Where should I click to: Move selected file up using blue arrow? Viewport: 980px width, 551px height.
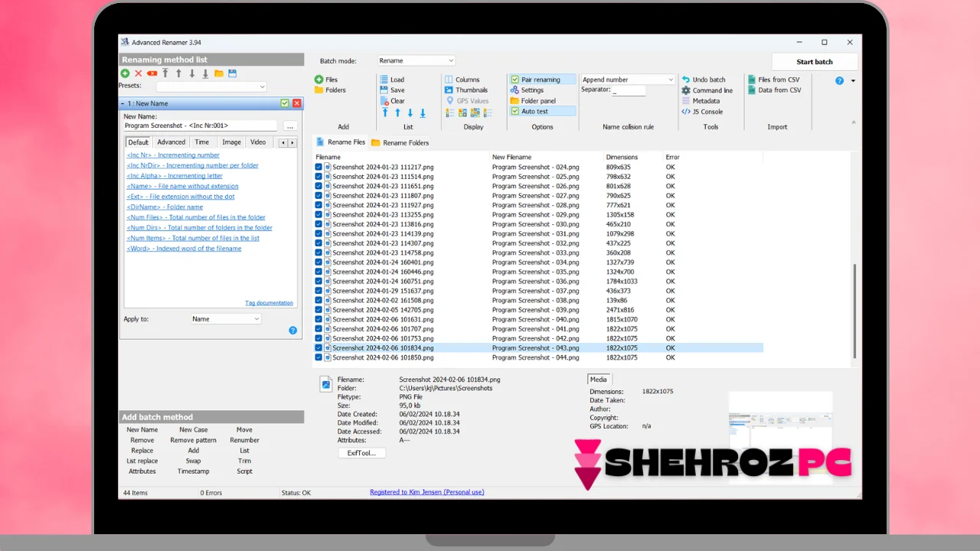(x=397, y=112)
